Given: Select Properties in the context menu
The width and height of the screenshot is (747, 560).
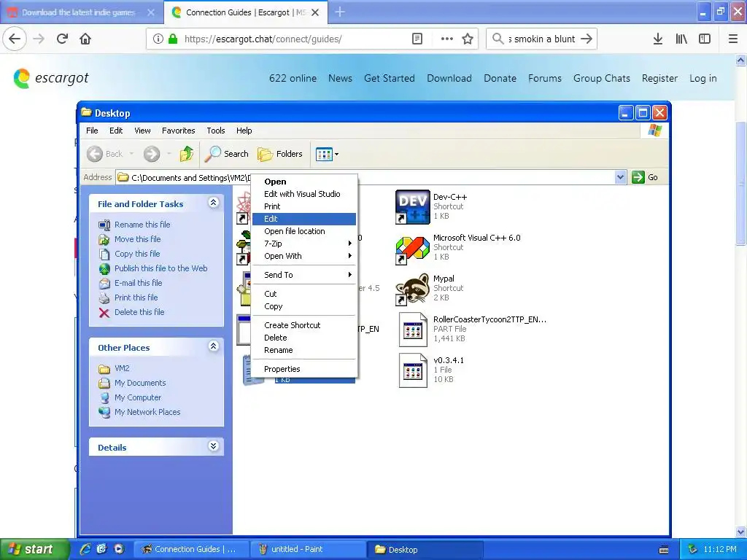Looking at the screenshot, I should [x=304, y=369].
